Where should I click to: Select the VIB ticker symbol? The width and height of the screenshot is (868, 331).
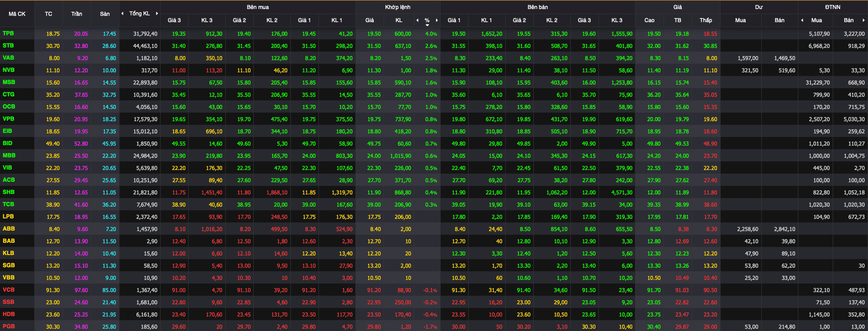[x=7, y=168]
